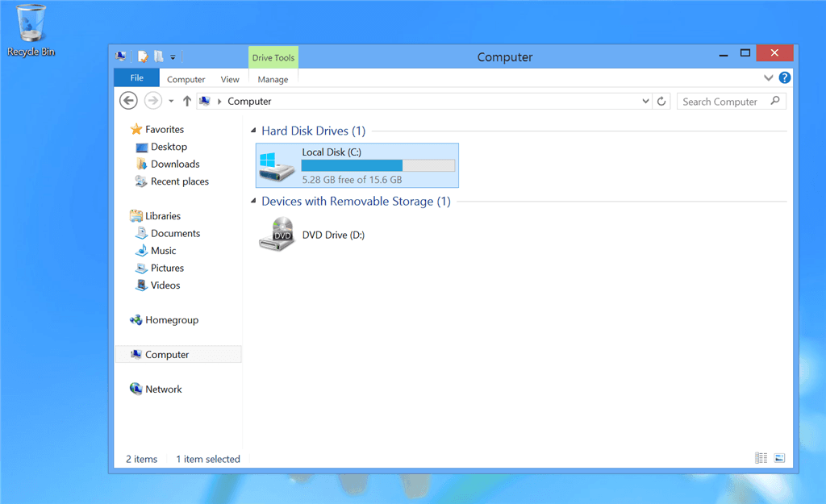Switch to the Manage ribbon tab
Screen dimensions: 826x504
(273, 79)
